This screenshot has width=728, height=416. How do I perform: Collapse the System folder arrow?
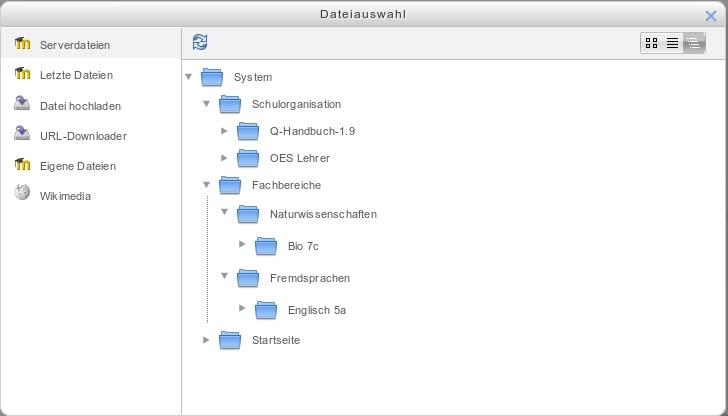pos(188,77)
